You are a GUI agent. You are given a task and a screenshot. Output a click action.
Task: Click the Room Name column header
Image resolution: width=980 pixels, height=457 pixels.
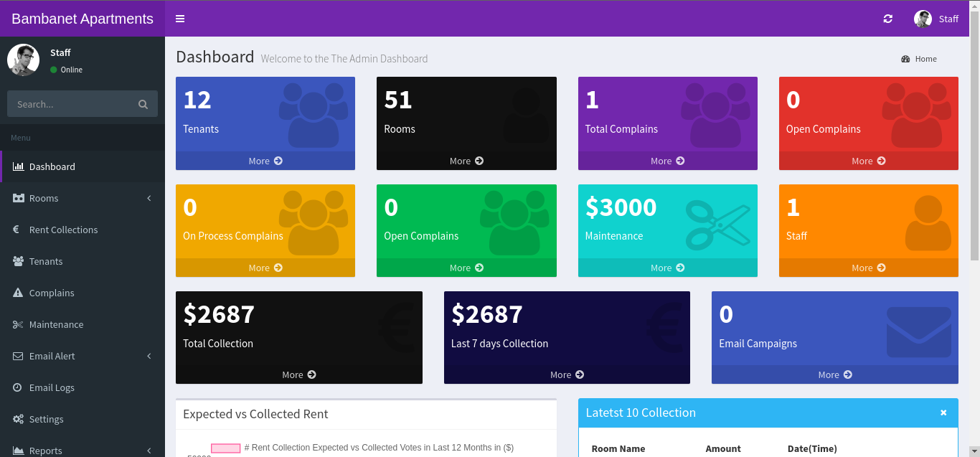pos(618,448)
